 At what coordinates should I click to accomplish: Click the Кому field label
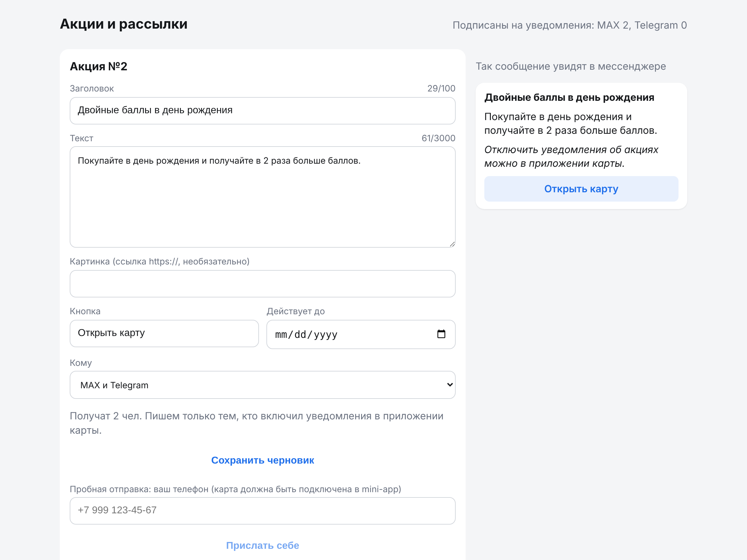coord(81,363)
